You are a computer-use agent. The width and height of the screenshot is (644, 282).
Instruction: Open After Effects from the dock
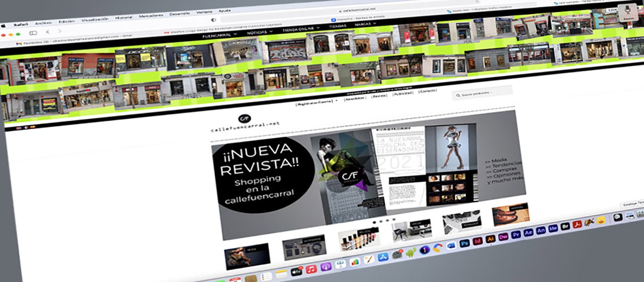[x=528, y=232]
